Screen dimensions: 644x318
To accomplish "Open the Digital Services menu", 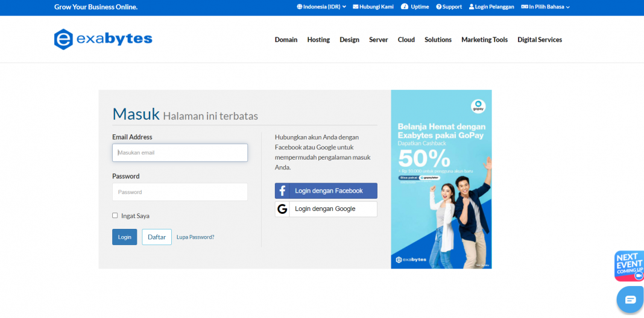I will point(540,40).
